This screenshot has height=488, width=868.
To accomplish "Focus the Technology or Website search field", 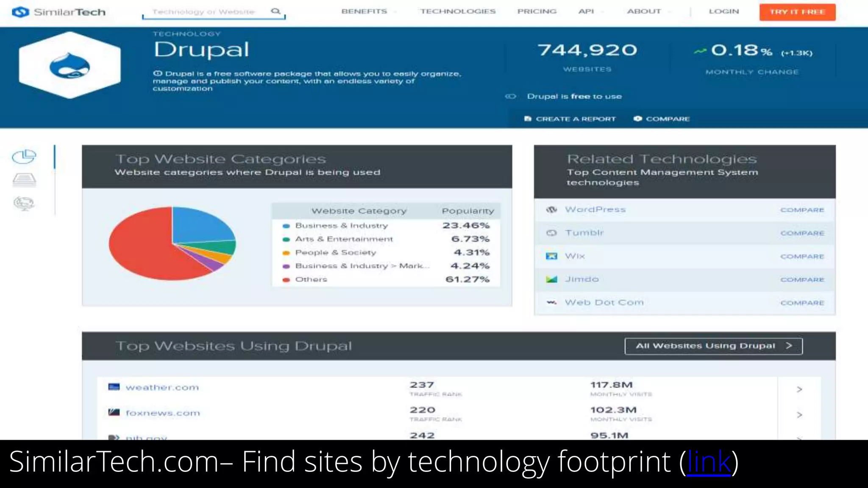I will coord(214,12).
